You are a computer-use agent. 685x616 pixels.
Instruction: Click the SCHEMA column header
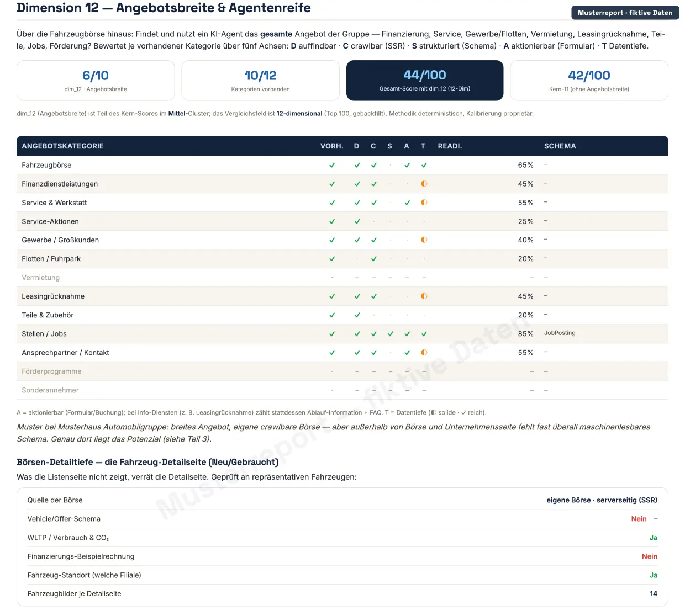click(x=560, y=146)
